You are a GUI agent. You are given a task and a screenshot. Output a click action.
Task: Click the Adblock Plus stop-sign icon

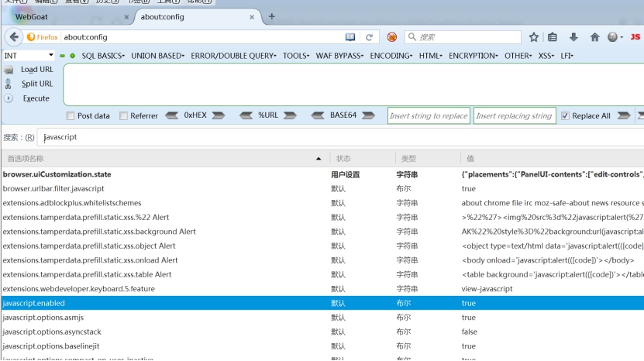[392, 37]
